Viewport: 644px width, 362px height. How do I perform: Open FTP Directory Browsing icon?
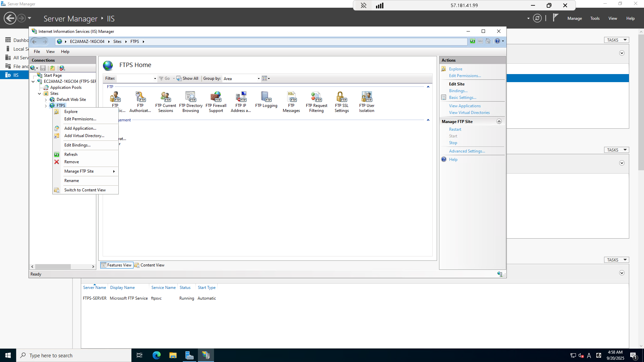191,97
